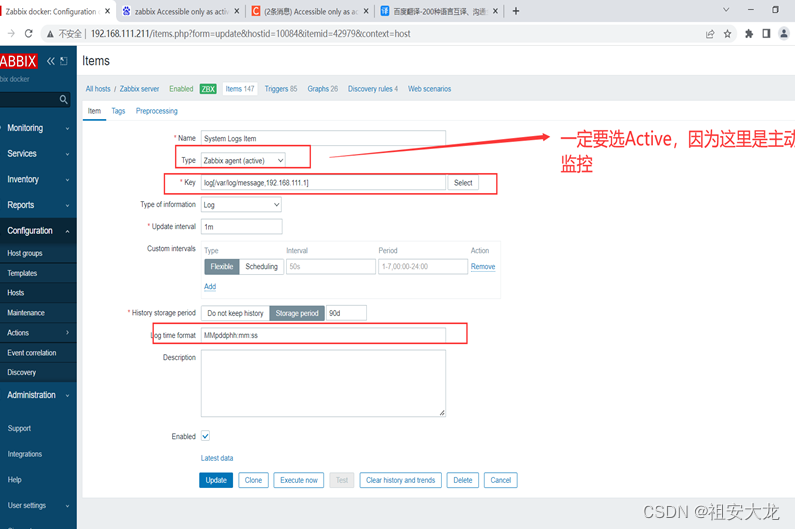Viewport: 795px width, 530px height.
Task: Switch to the Tags tab
Action: [x=118, y=111]
